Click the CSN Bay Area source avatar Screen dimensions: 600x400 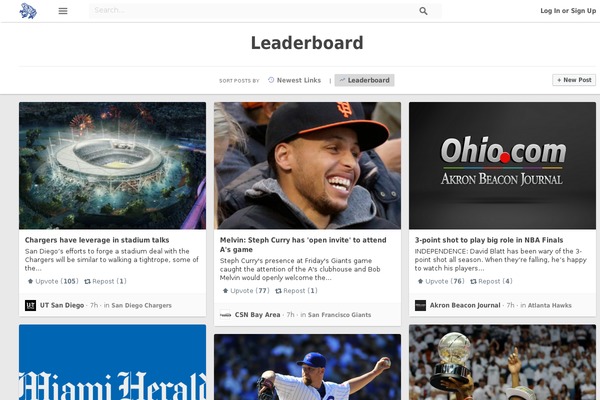coord(225,315)
